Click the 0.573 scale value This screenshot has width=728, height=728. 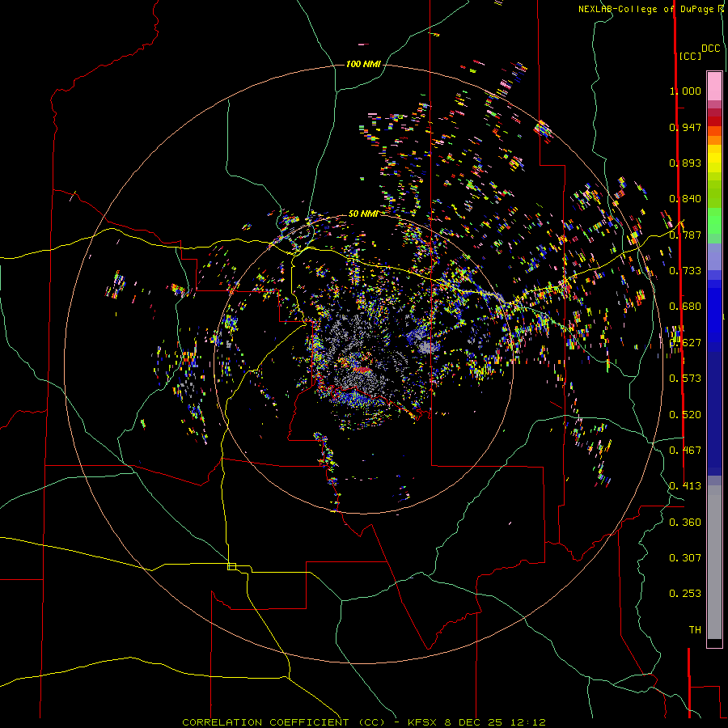(685, 379)
